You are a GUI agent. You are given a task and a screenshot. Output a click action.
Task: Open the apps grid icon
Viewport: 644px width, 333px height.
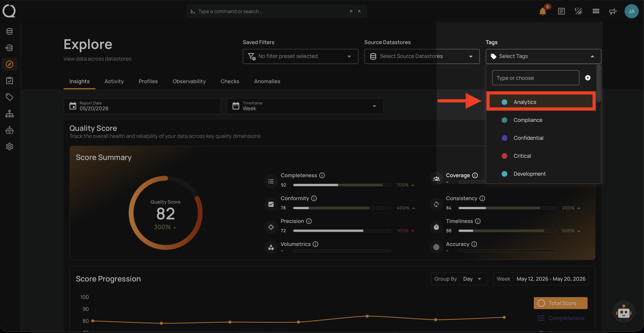click(x=596, y=11)
